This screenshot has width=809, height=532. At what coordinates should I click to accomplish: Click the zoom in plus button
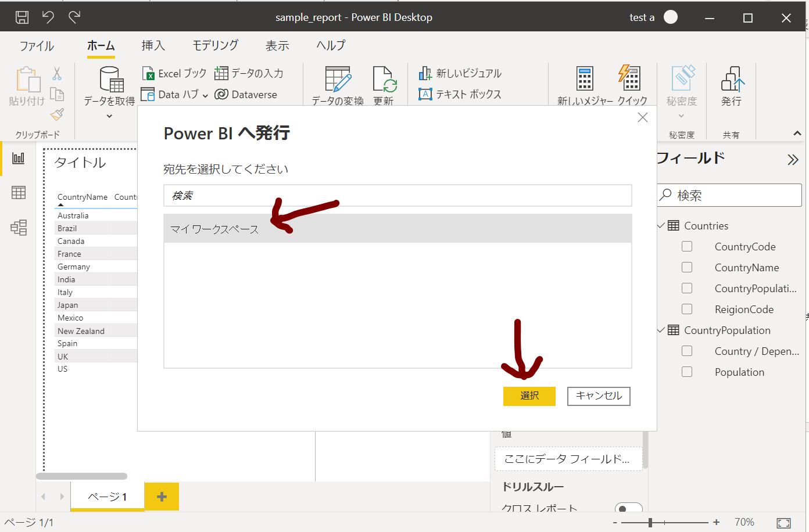point(717,523)
